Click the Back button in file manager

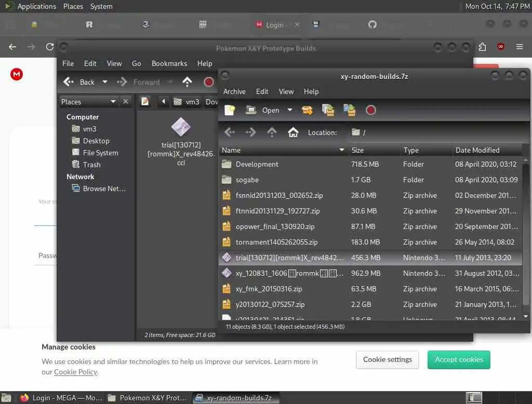point(79,82)
